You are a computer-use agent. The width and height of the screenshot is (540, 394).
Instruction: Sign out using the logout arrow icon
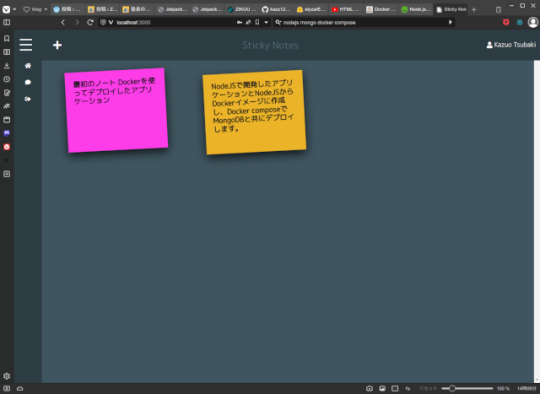coord(28,99)
